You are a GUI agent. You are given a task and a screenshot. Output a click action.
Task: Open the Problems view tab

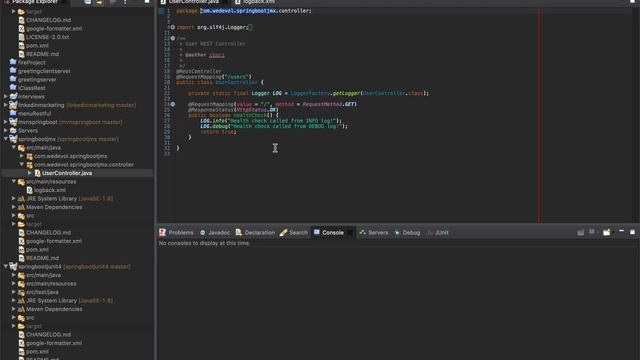176,233
